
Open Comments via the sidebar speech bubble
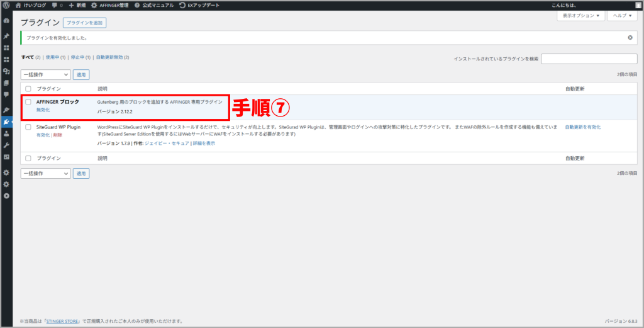(6, 94)
